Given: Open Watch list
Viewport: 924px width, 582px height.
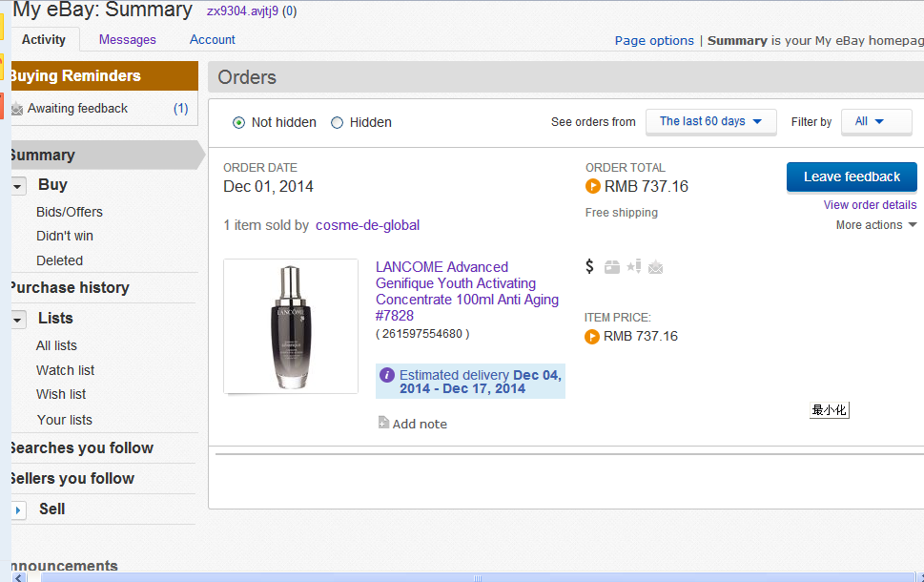Looking at the screenshot, I should 66,370.
